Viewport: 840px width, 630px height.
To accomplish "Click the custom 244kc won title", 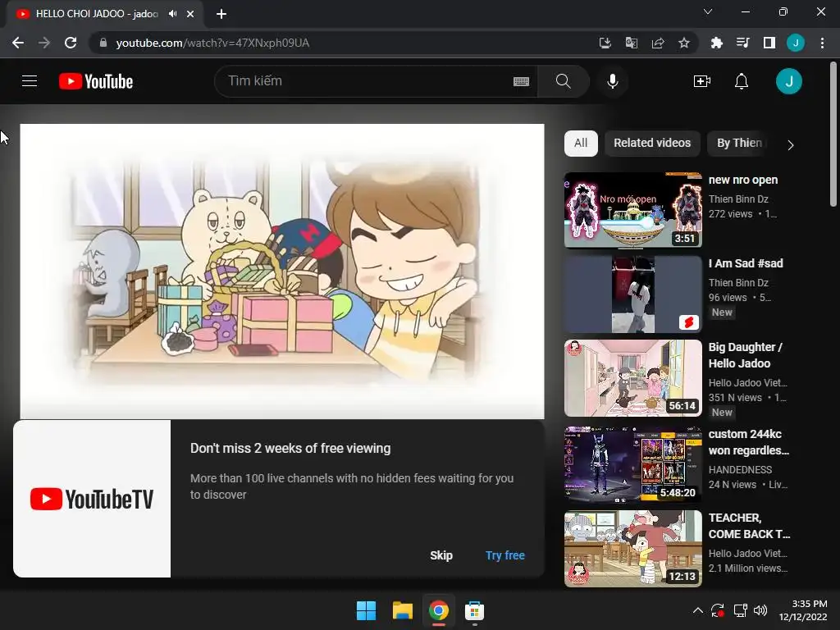I will (748, 442).
